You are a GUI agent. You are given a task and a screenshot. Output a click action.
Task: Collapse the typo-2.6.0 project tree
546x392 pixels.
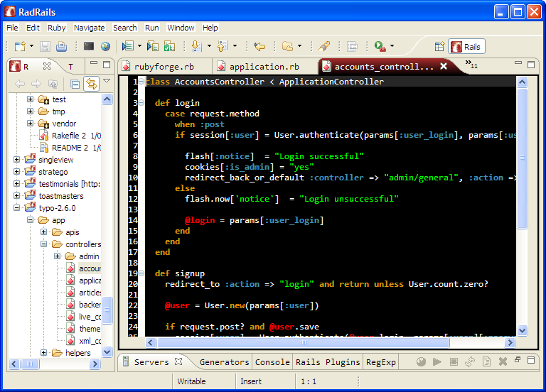pos(16,208)
